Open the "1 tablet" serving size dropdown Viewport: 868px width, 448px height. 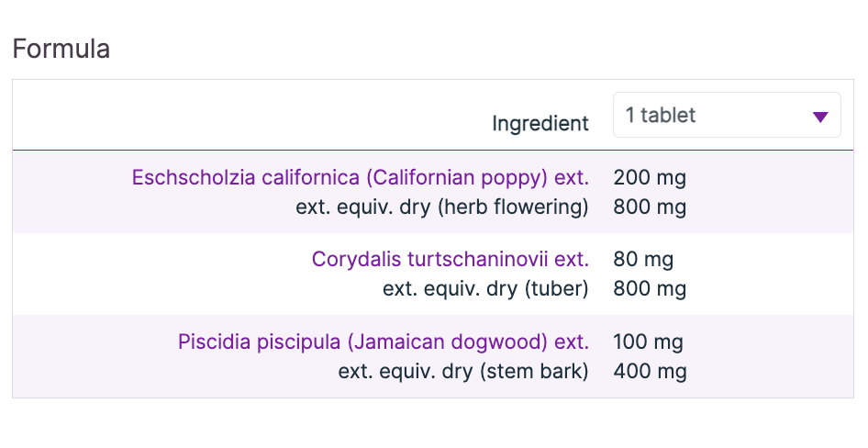(x=726, y=116)
